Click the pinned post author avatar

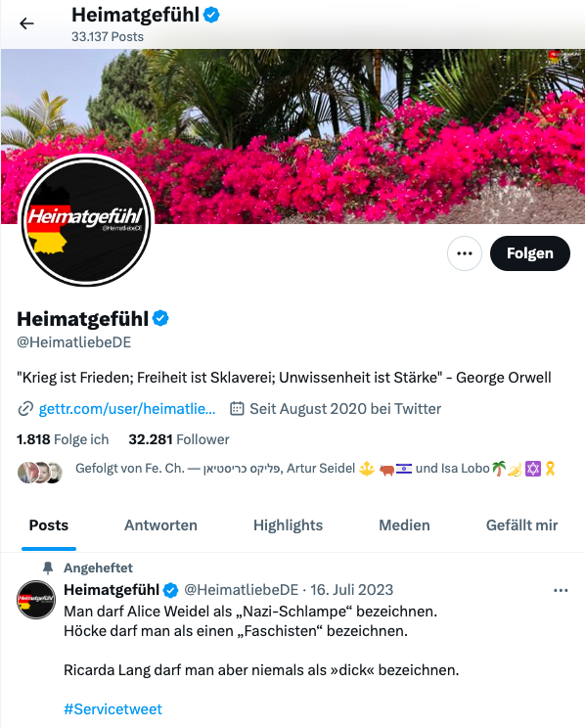tap(36, 600)
